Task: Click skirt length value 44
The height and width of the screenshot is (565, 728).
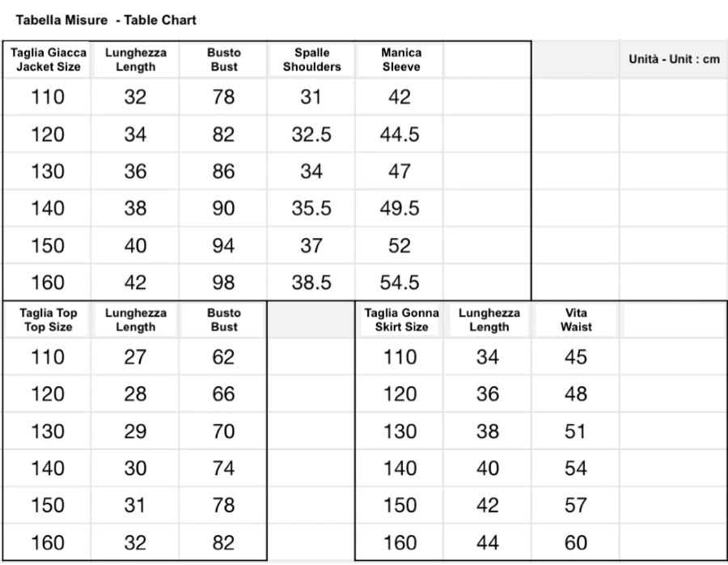Action: pos(488,542)
